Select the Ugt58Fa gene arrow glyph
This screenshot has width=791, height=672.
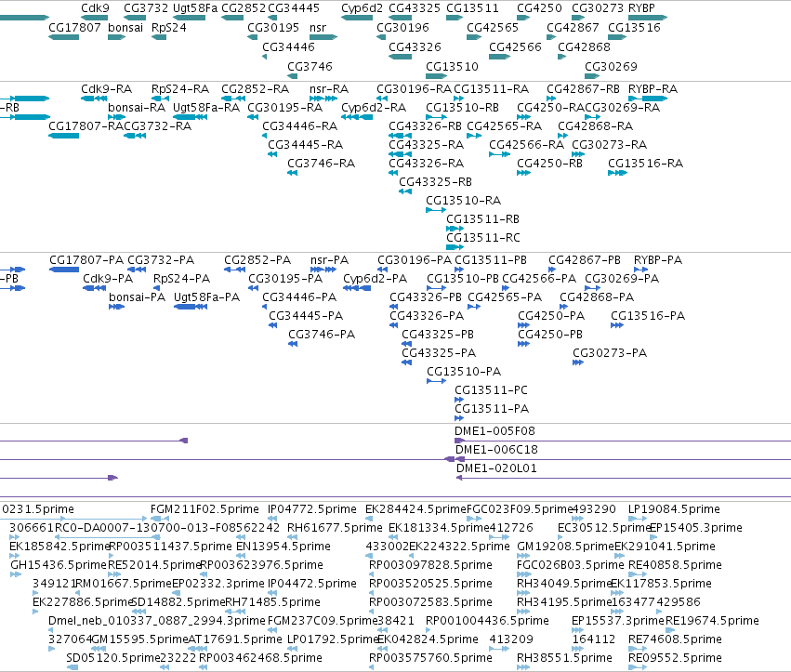190,18
